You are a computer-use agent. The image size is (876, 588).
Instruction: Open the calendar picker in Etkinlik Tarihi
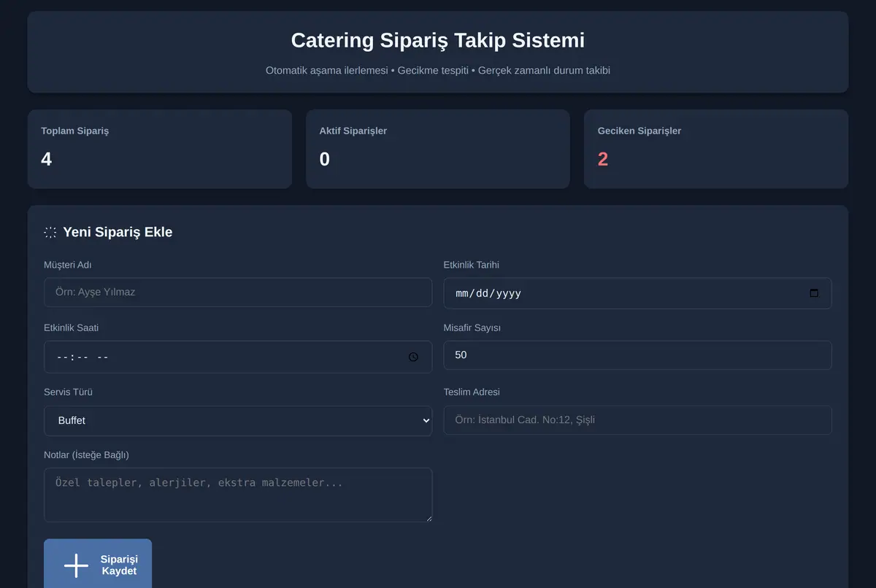click(x=814, y=293)
